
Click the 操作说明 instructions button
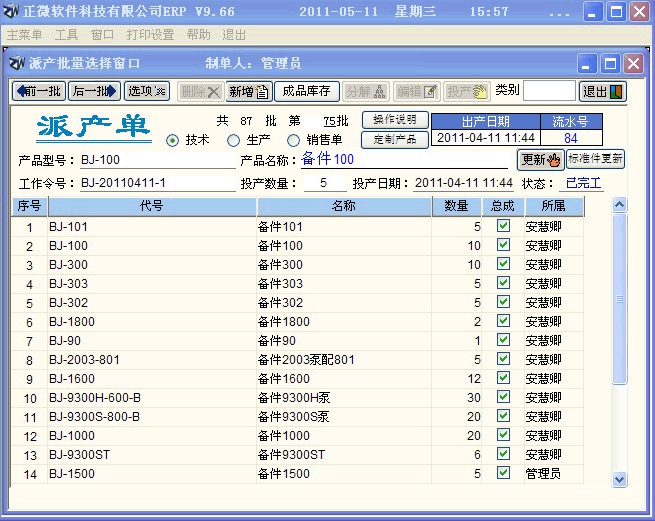[394, 120]
